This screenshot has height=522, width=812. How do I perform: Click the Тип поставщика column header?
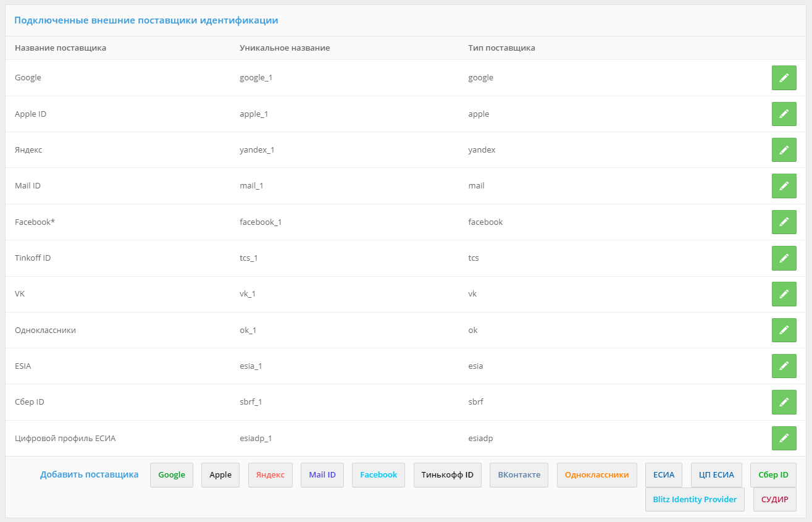pos(502,48)
